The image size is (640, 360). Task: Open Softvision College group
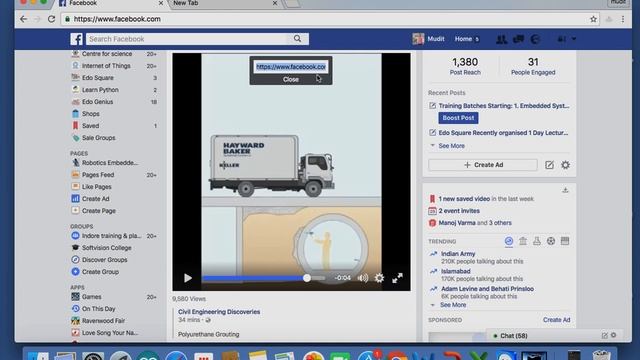pyautogui.click(x=107, y=248)
